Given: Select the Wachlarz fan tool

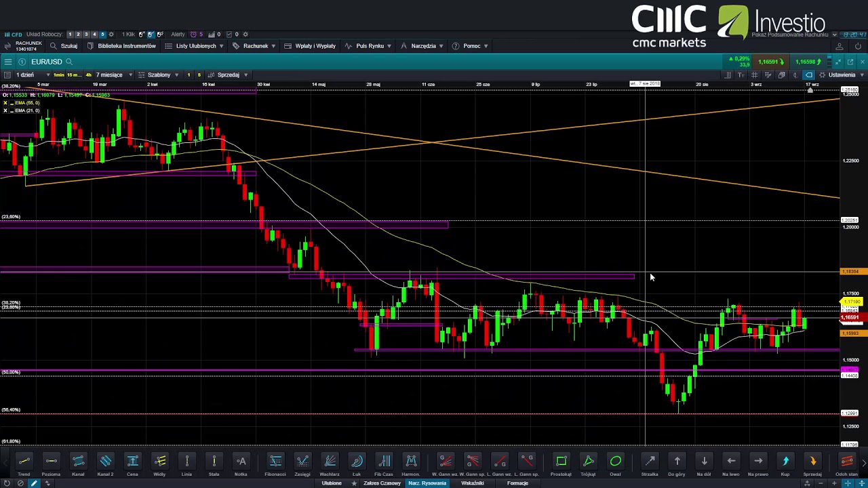Looking at the screenshot, I should coord(330,464).
